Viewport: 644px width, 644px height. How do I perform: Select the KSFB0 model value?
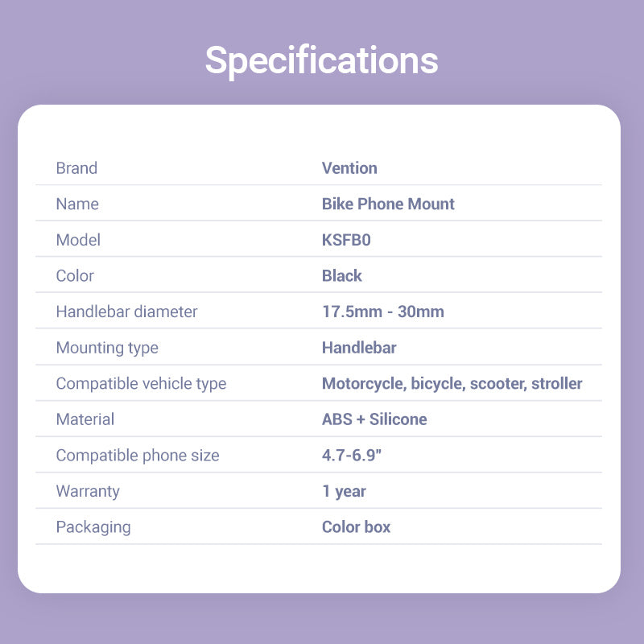[x=346, y=240]
